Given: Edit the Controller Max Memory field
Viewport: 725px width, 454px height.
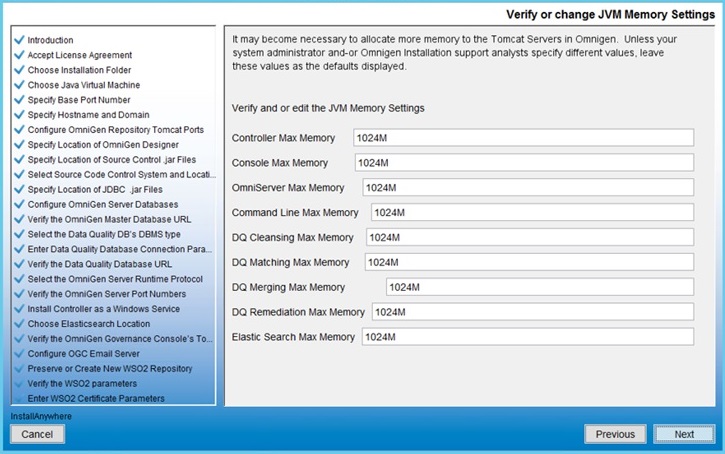Looking at the screenshot, I should point(523,138).
